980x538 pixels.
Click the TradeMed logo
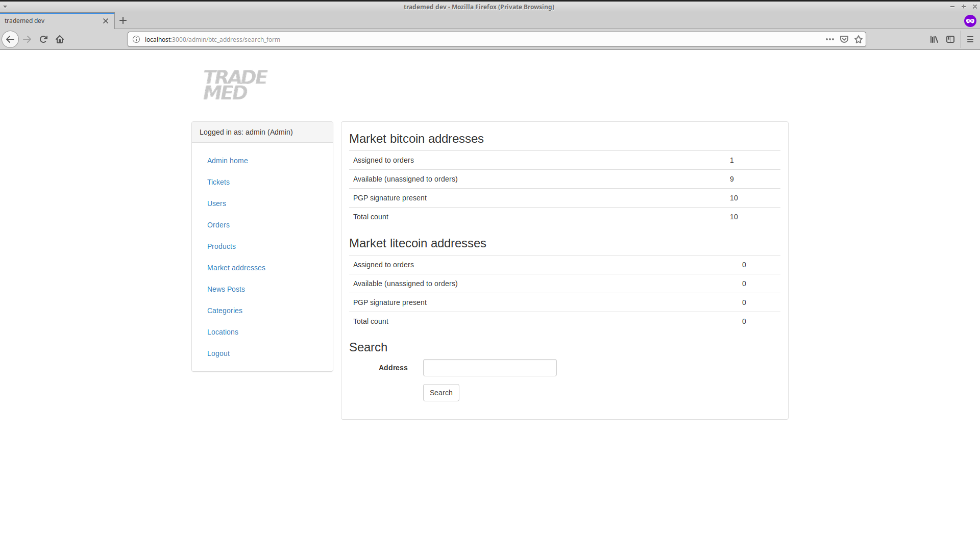[235, 85]
